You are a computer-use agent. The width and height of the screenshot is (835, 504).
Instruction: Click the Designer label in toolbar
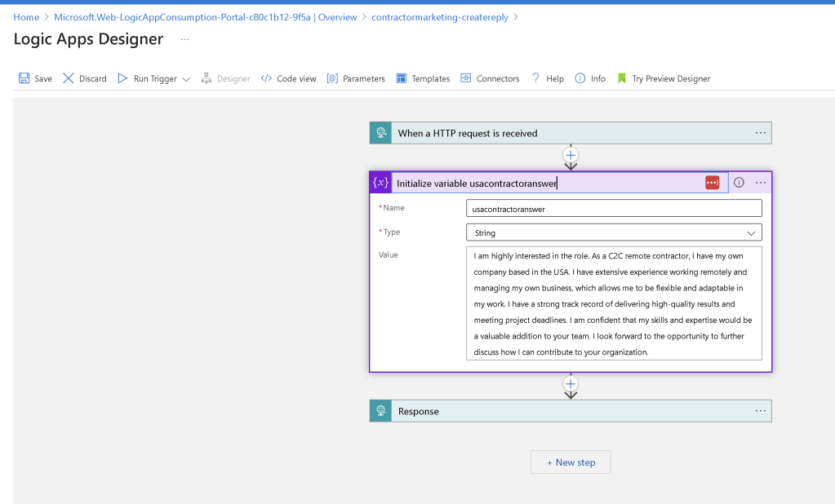pos(233,79)
